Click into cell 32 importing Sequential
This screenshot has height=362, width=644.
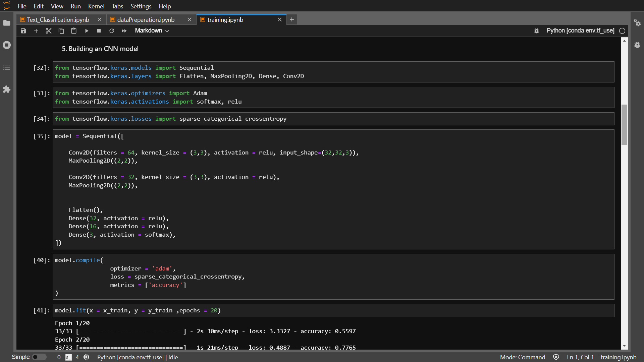tap(333, 72)
